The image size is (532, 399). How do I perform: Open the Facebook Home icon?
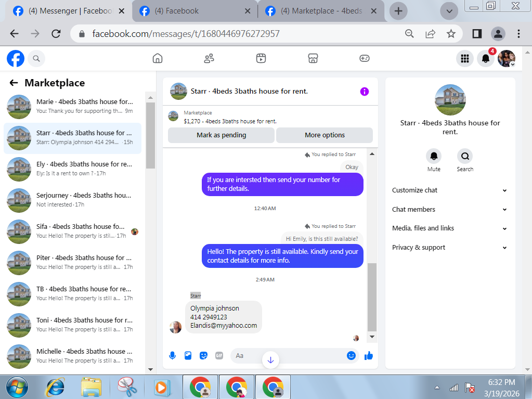point(158,58)
